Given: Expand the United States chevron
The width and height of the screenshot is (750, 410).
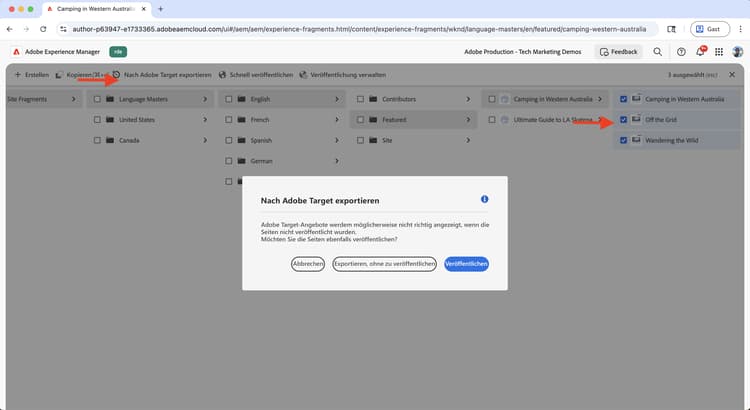Looking at the screenshot, I should pos(205,120).
